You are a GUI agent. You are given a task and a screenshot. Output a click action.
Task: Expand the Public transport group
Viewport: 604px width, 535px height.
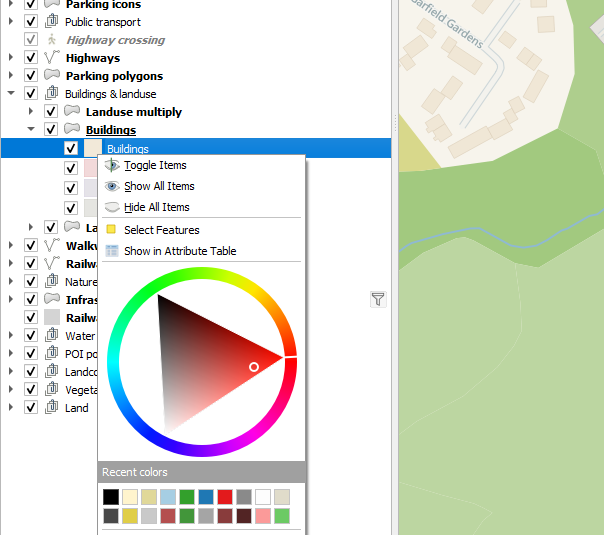point(11,22)
